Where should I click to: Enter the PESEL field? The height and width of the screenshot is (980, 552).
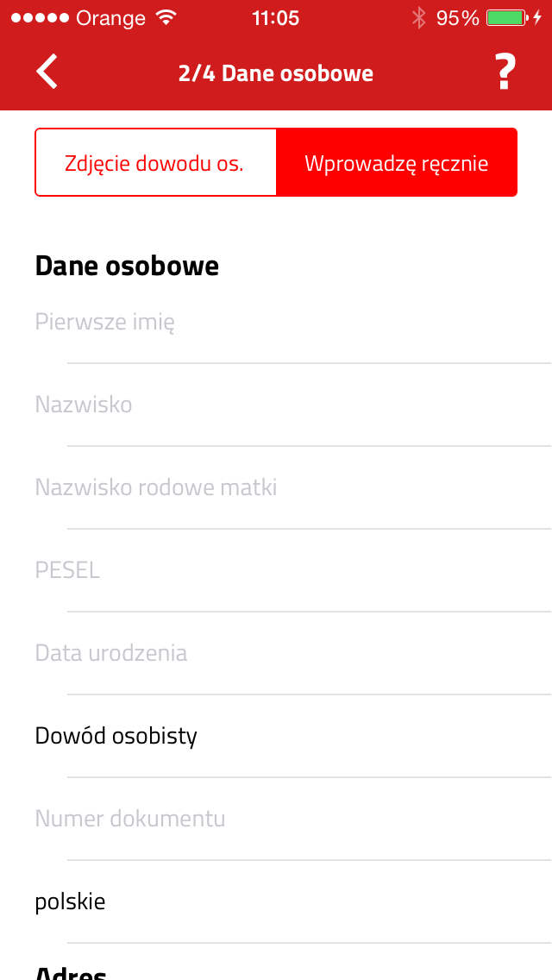coord(276,570)
